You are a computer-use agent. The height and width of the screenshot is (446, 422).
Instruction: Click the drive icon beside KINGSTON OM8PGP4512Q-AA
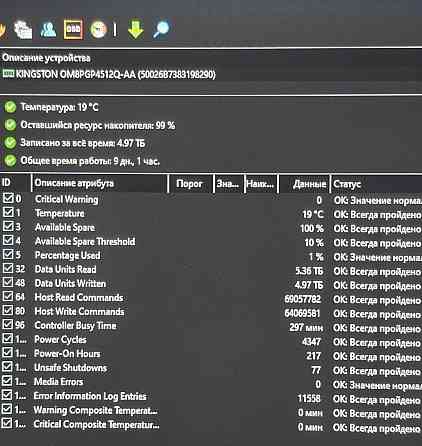tap(8, 74)
